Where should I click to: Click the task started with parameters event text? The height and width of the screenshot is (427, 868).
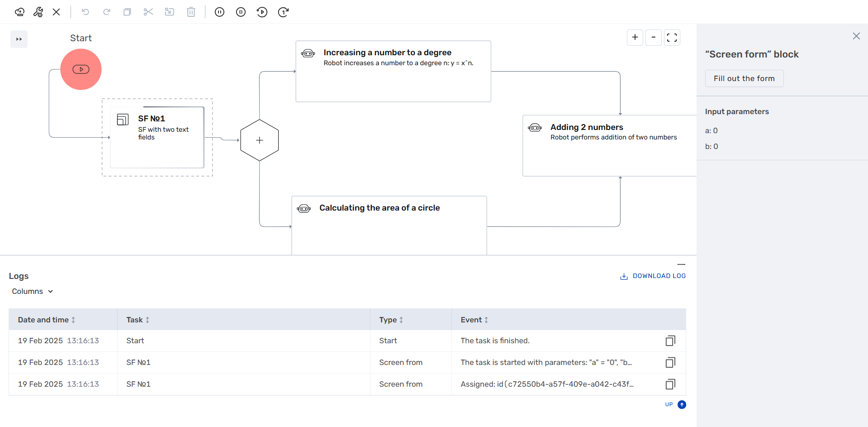tap(546, 363)
